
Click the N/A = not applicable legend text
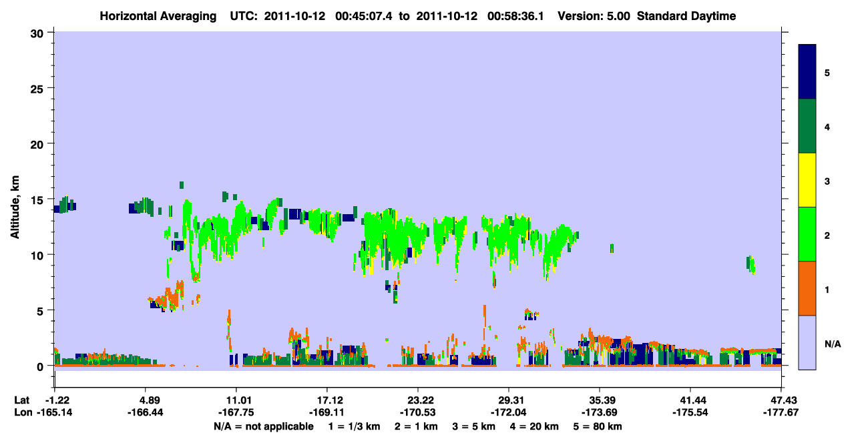[263, 426]
